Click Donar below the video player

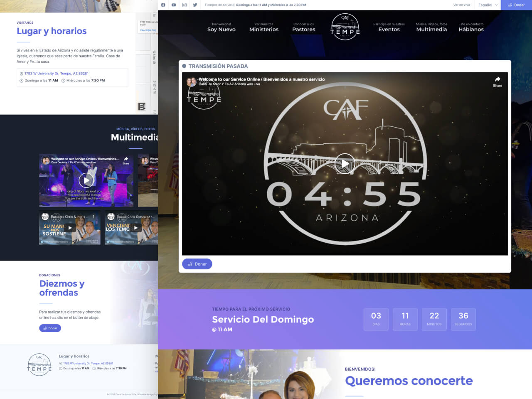[x=197, y=264]
